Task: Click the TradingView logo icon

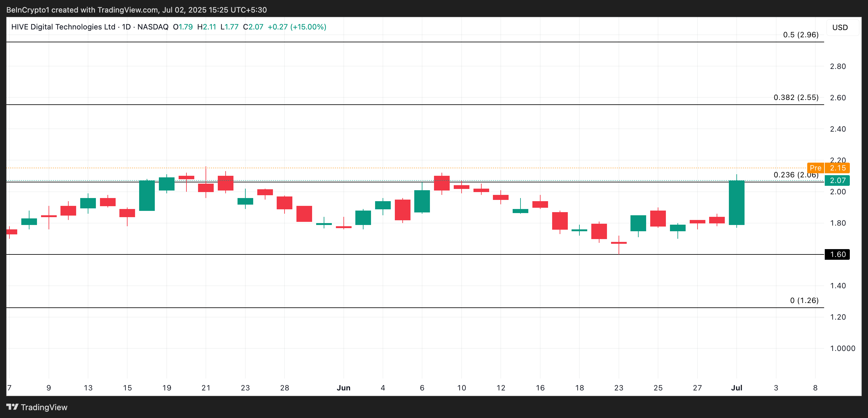Action: coord(12,407)
